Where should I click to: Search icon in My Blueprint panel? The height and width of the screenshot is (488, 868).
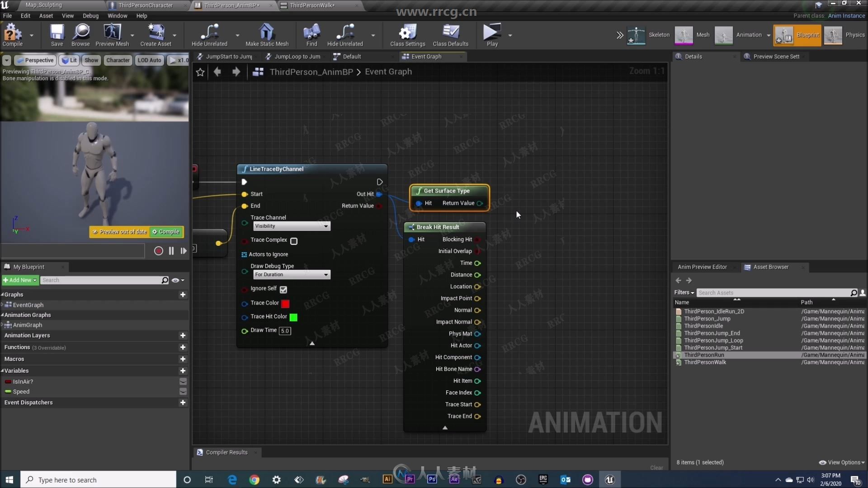(165, 280)
